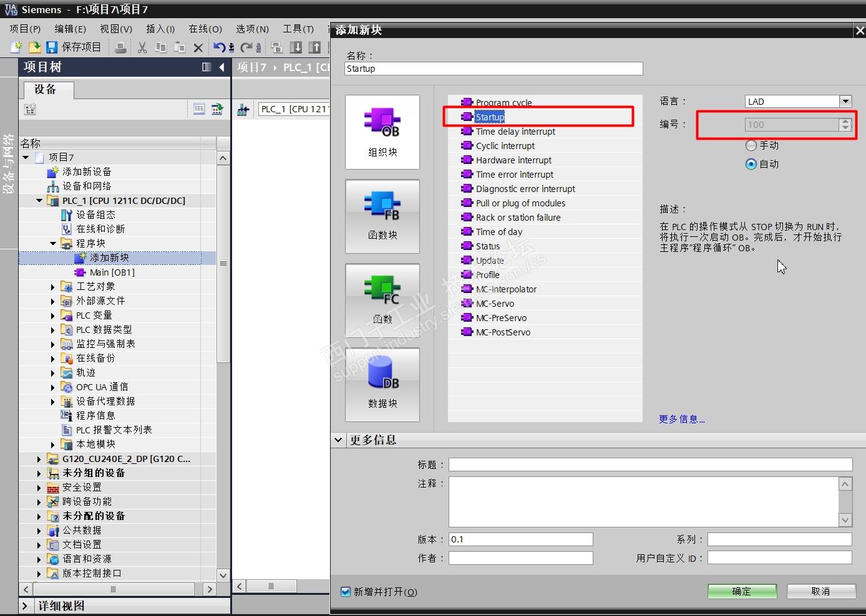Click the New project toolbar icon
The height and width of the screenshot is (616, 866).
coord(16,47)
